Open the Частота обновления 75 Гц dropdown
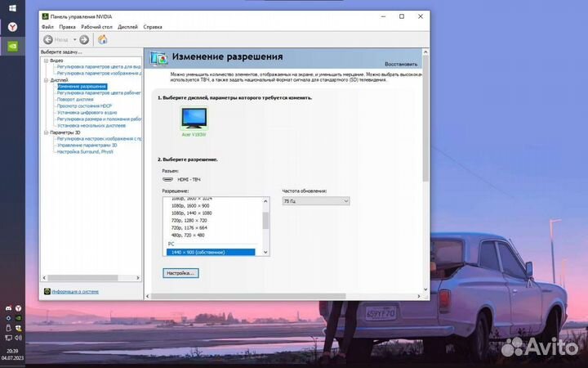The width and height of the screenshot is (588, 368). tap(316, 201)
